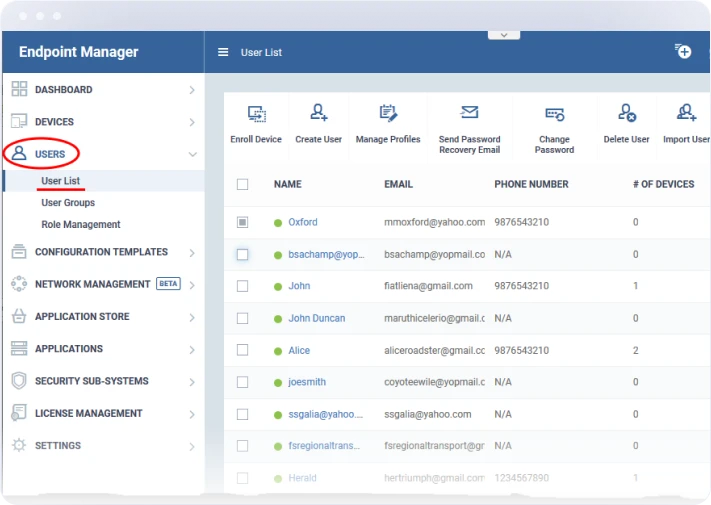Sort the table by Name column header
Screen dimensions: 711x505
tap(288, 184)
